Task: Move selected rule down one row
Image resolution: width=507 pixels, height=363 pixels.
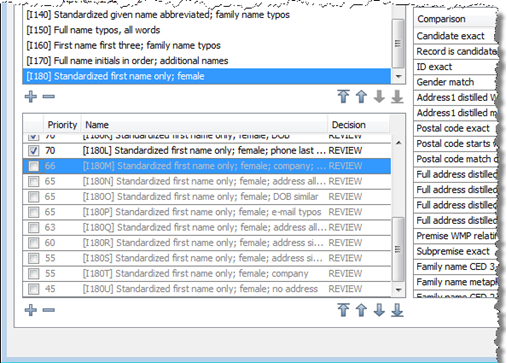Action: (379, 310)
